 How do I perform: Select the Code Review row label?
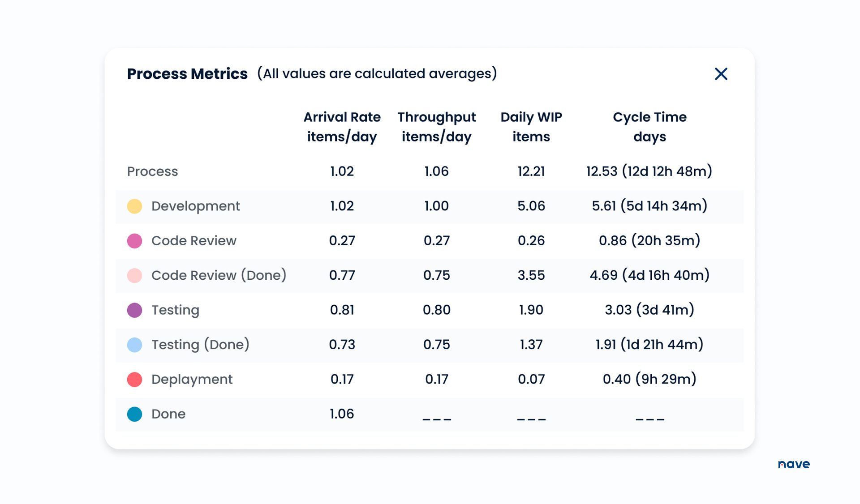pyautogui.click(x=193, y=241)
